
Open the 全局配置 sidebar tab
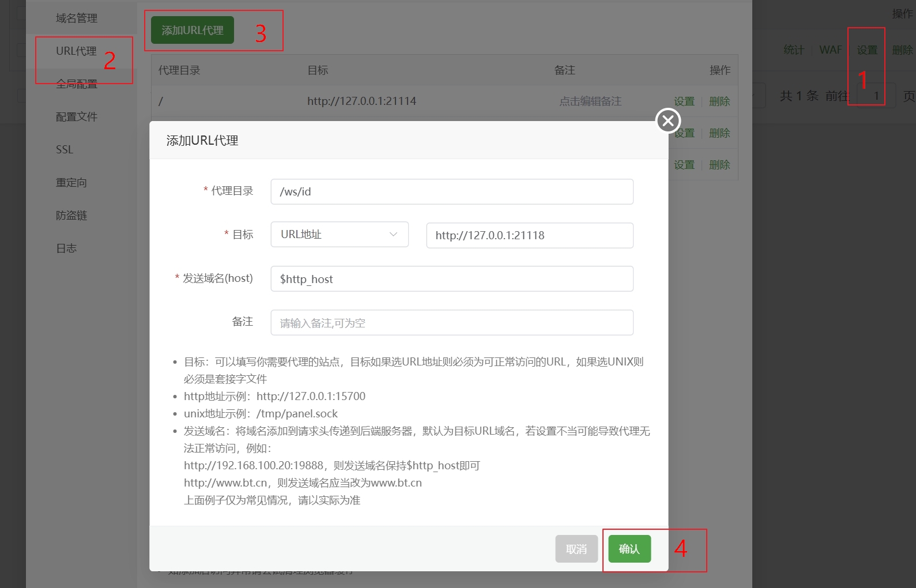click(x=77, y=84)
